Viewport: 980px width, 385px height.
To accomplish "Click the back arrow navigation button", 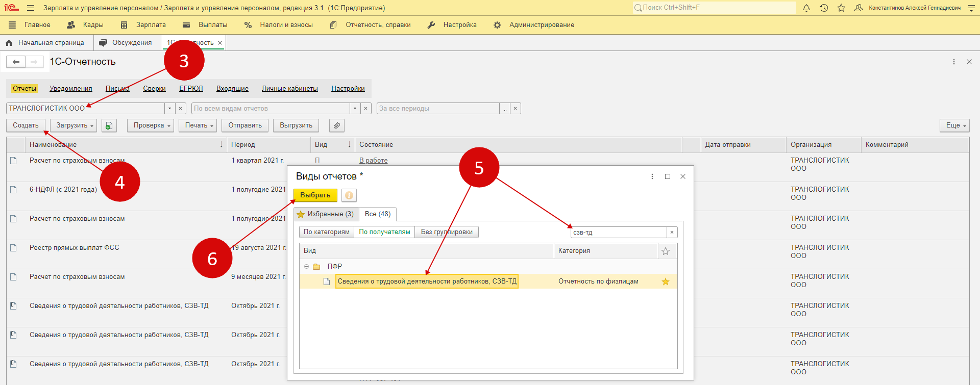I will pos(16,62).
